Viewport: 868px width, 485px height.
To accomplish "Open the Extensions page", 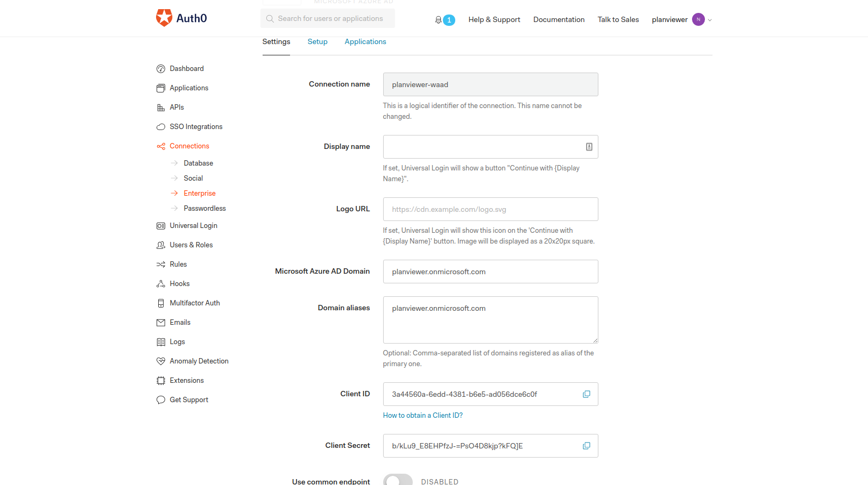I will point(186,380).
